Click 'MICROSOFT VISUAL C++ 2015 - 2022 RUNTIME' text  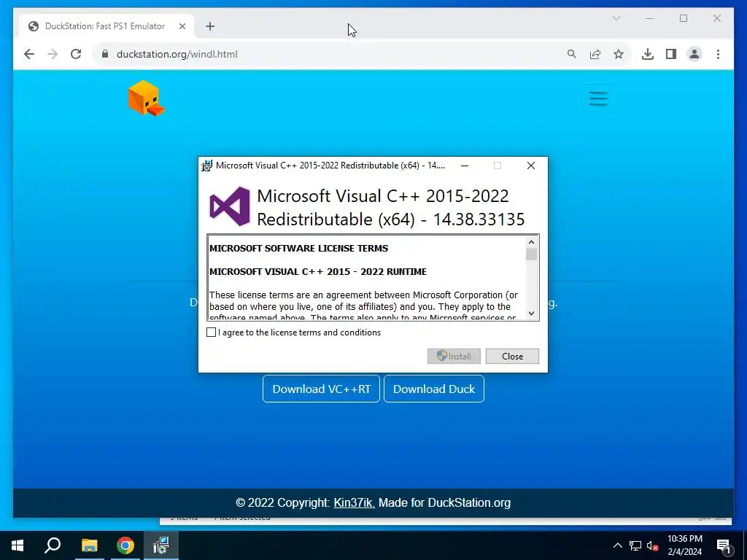pos(318,271)
